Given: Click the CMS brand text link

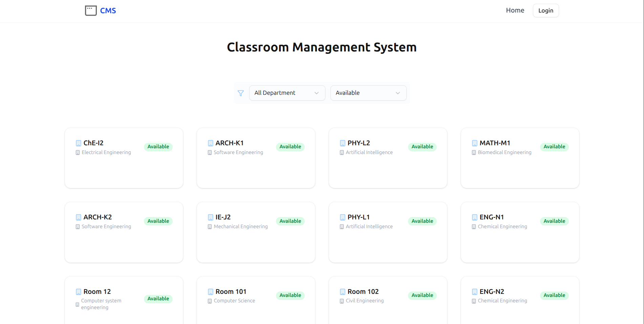Looking at the screenshot, I should tap(108, 11).
